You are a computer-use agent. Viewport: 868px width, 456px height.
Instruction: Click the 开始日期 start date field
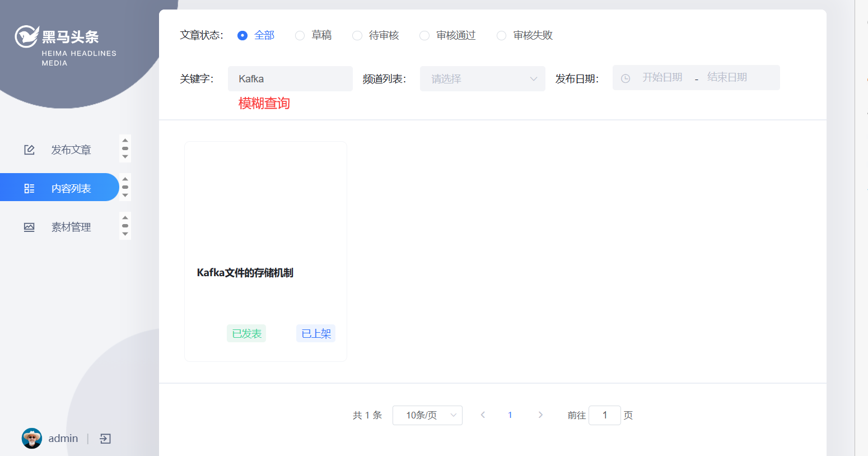(662, 77)
